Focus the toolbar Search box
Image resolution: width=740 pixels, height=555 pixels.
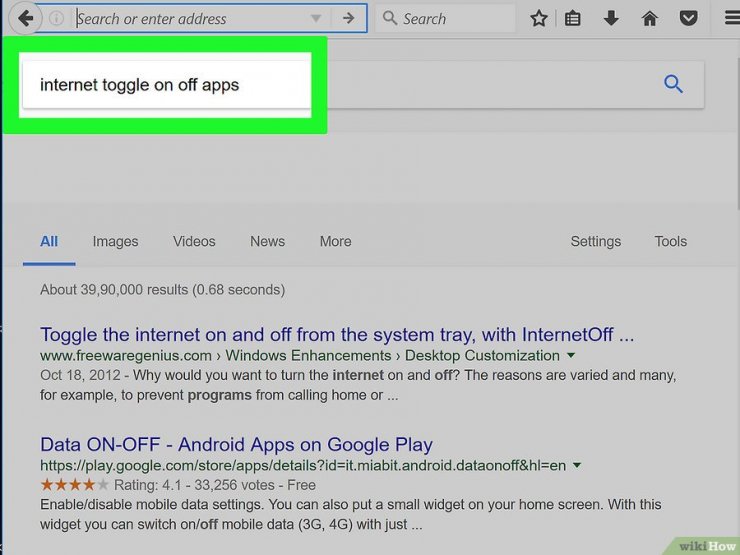click(x=445, y=18)
